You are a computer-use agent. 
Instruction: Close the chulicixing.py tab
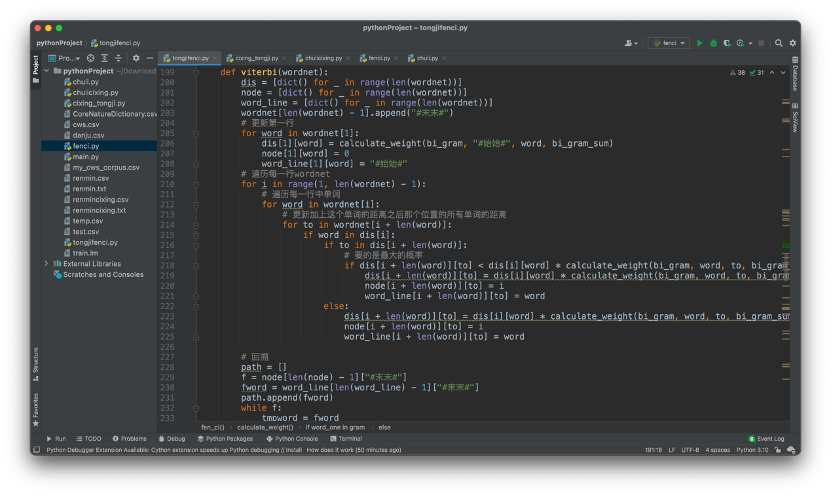coord(348,58)
